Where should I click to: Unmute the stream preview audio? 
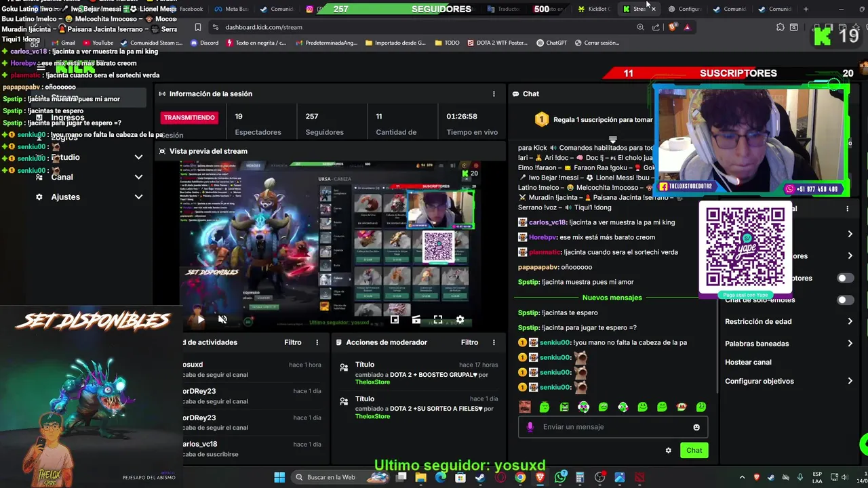(x=222, y=319)
